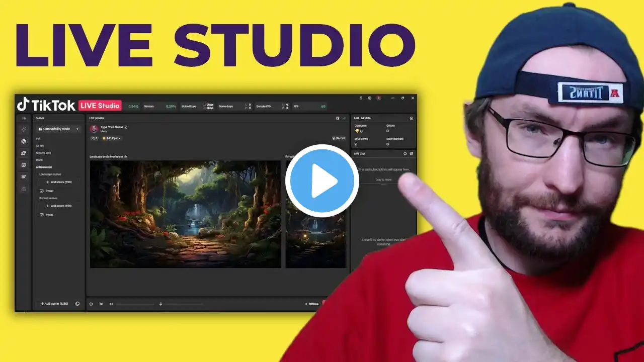Open the Add topic dropdown
The height and width of the screenshot is (362, 644).
(x=112, y=138)
